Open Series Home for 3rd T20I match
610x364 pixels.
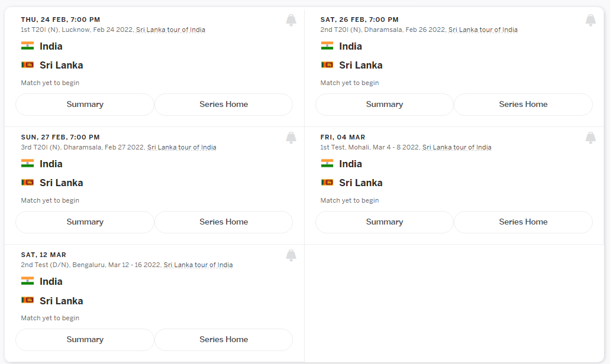click(224, 222)
